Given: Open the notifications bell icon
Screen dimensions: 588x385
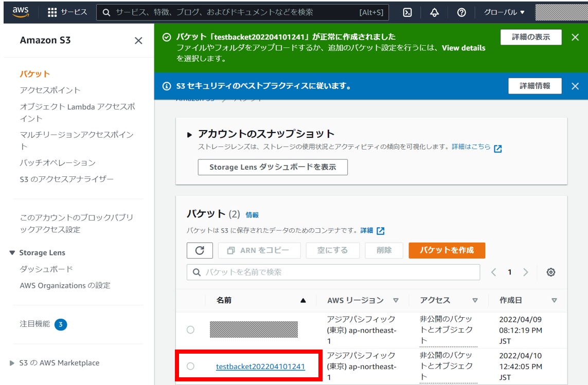Looking at the screenshot, I should tap(434, 12).
